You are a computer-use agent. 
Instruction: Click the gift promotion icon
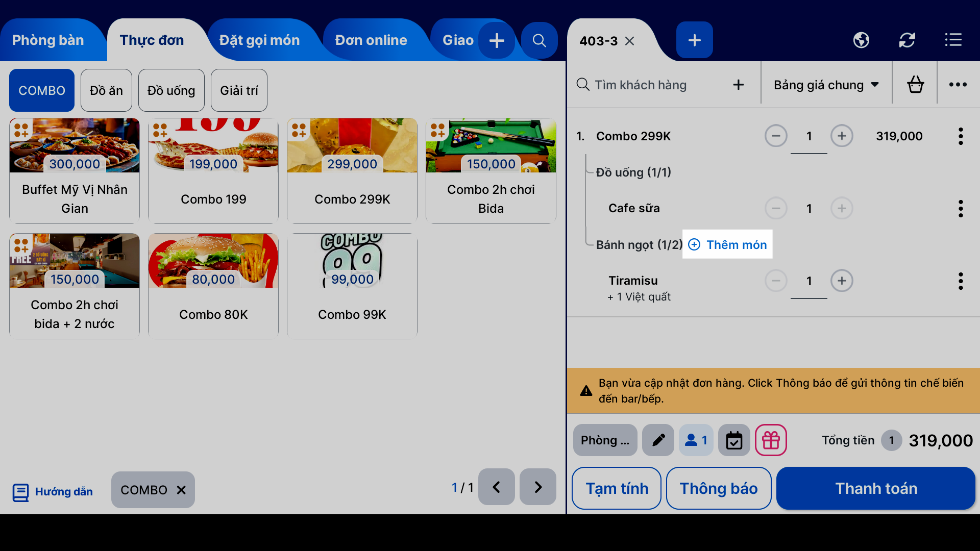(771, 440)
